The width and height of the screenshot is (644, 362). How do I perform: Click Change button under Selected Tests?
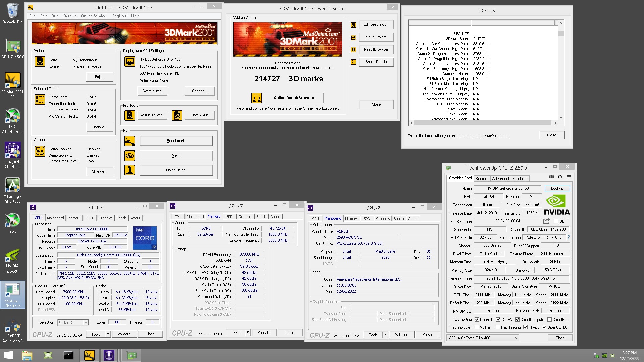click(x=99, y=127)
